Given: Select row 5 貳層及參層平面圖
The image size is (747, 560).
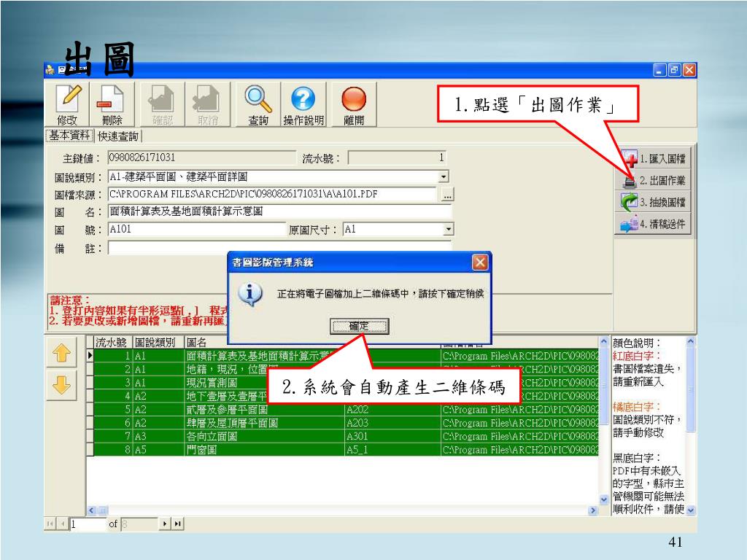Looking at the screenshot, I should pos(346,410).
